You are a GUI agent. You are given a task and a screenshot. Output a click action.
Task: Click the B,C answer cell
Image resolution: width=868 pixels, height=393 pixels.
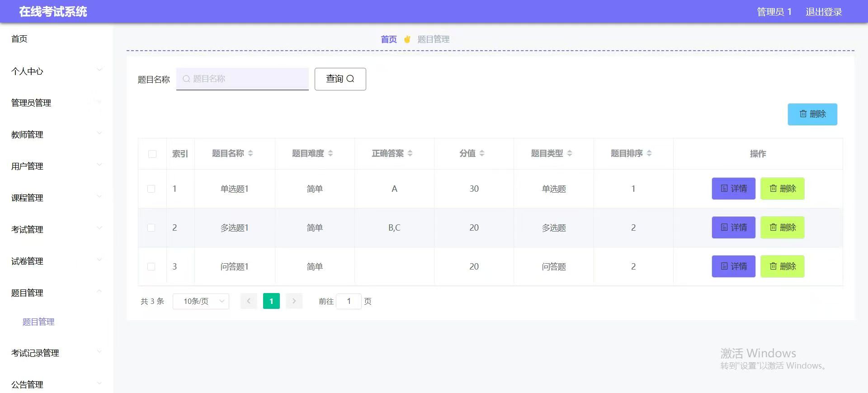[x=394, y=227]
